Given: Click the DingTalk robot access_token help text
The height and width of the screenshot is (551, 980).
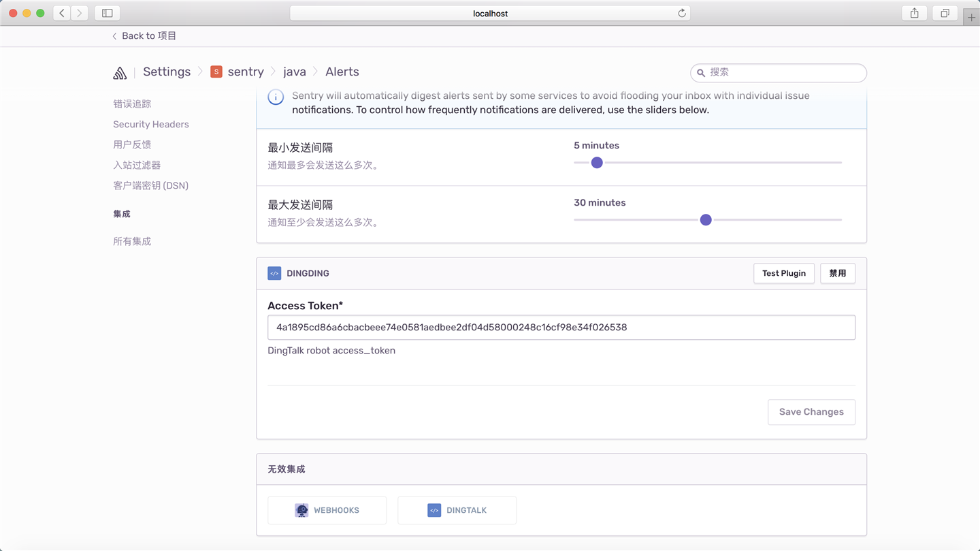Looking at the screenshot, I should pos(331,350).
